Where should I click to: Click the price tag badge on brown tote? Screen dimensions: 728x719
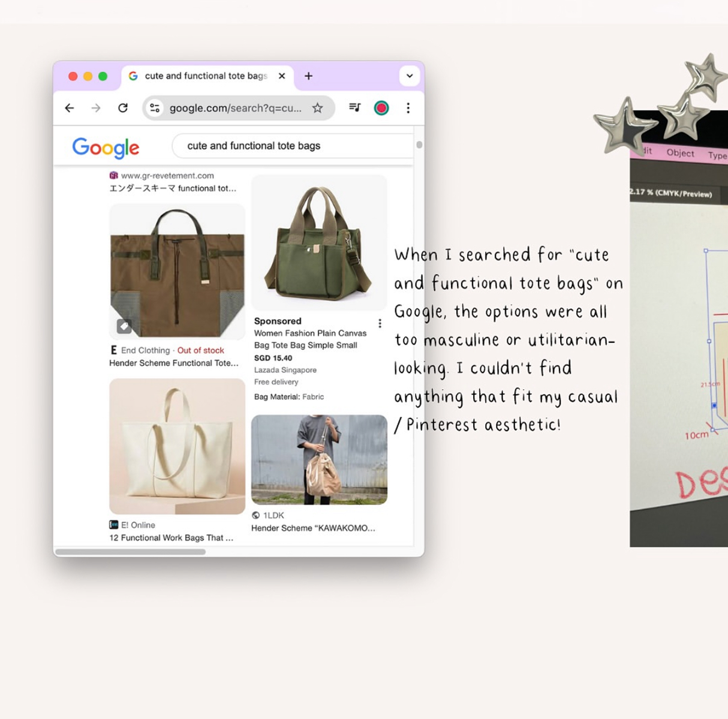pyautogui.click(x=124, y=326)
